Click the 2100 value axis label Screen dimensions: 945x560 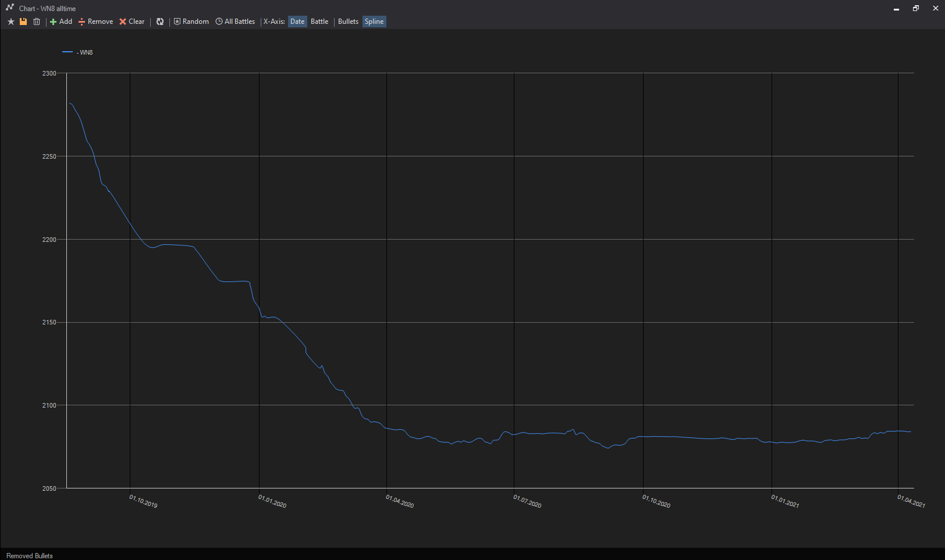[x=49, y=405]
